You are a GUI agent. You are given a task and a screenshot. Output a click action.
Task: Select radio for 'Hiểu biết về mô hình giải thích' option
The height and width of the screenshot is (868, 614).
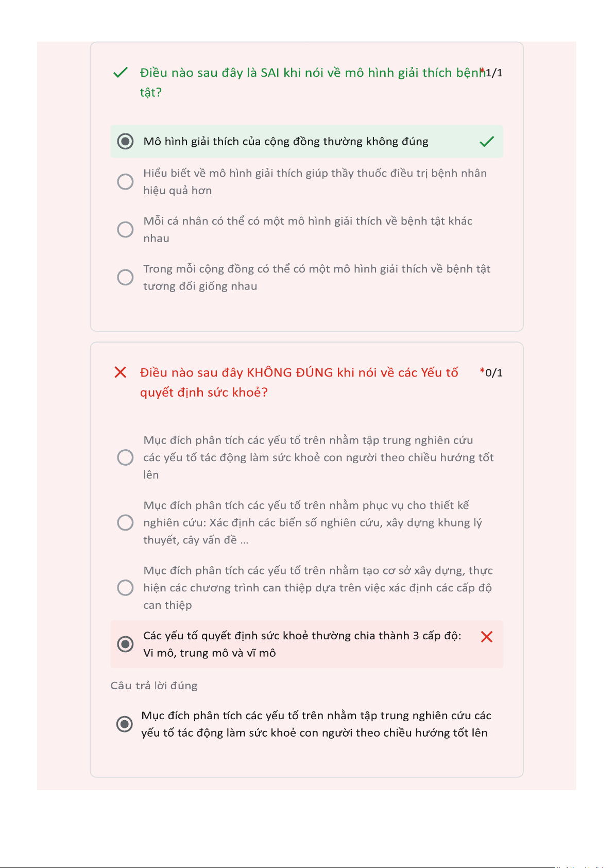(125, 182)
